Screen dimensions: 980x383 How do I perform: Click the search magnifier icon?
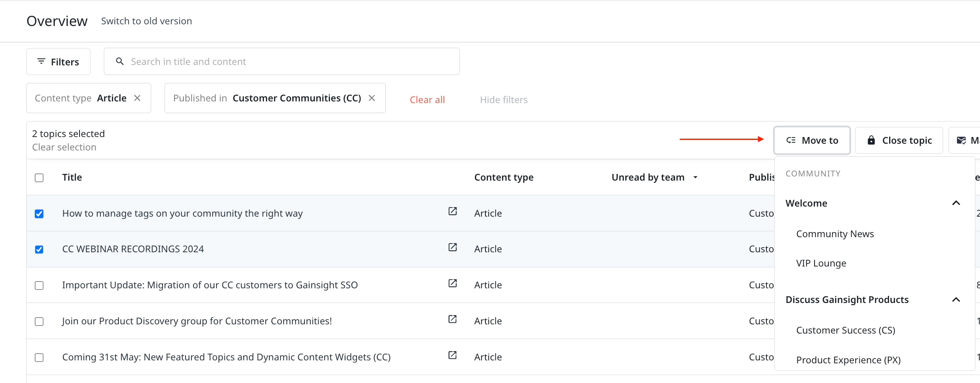point(120,62)
